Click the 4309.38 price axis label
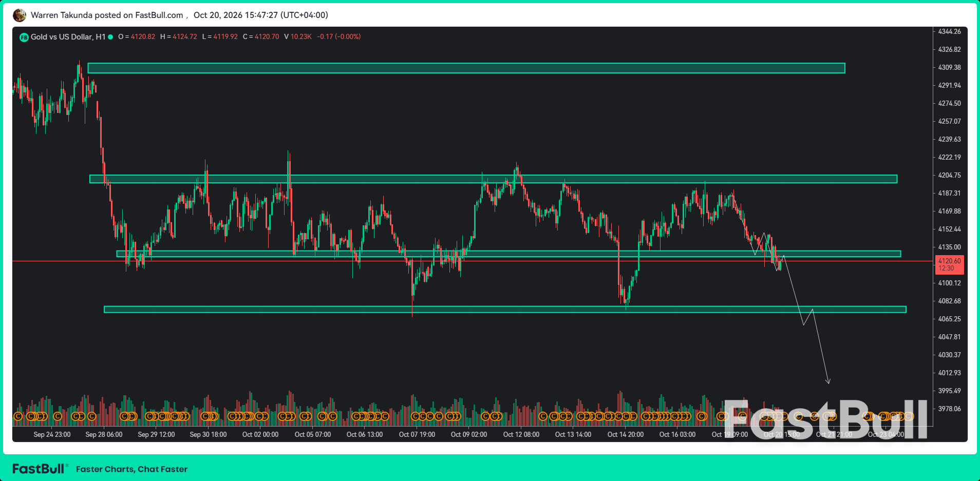Screen dimensions: 980x481 [x=949, y=68]
